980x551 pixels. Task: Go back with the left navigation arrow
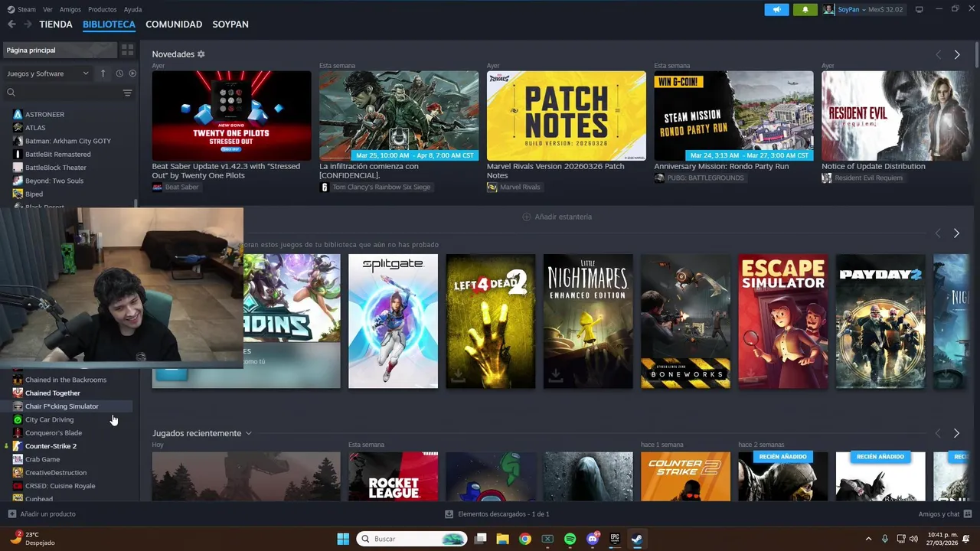[x=11, y=24]
